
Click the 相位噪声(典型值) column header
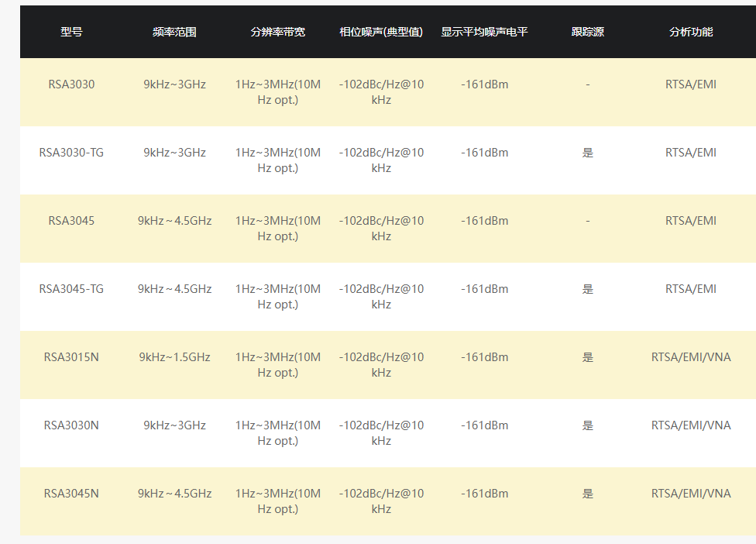click(x=381, y=32)
